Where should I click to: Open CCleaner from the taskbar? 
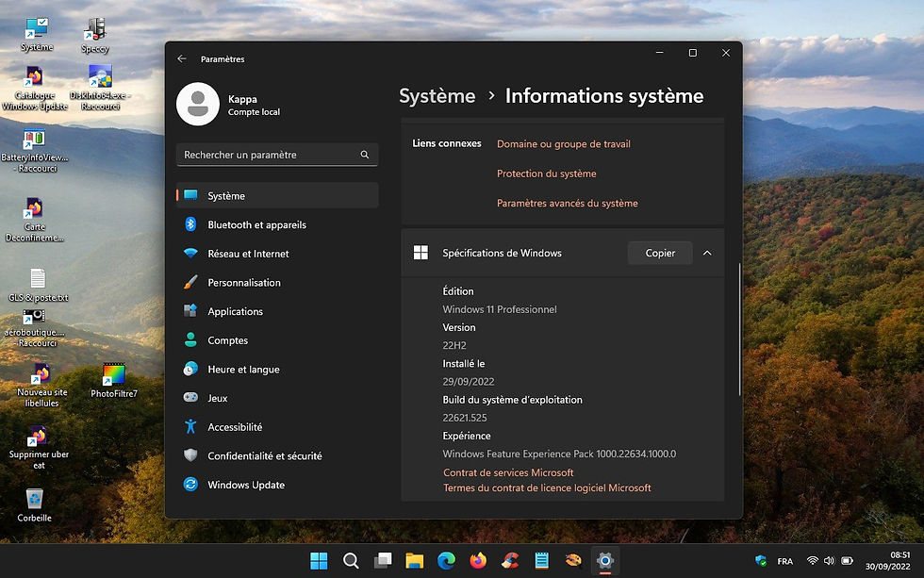tap(510, 561)
